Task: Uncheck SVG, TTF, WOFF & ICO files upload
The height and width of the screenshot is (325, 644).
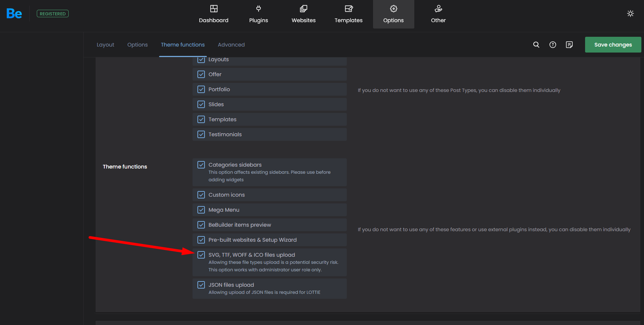Action: [201, 255]
